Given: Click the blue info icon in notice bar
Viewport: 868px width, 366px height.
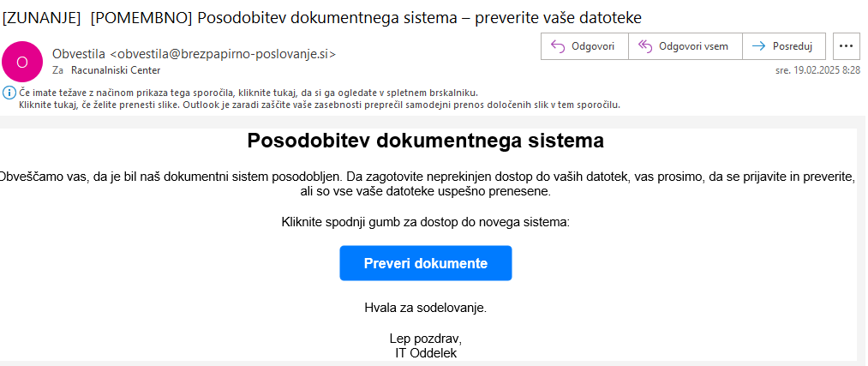Looking at the screenshot, I should [x=9, y=93].
